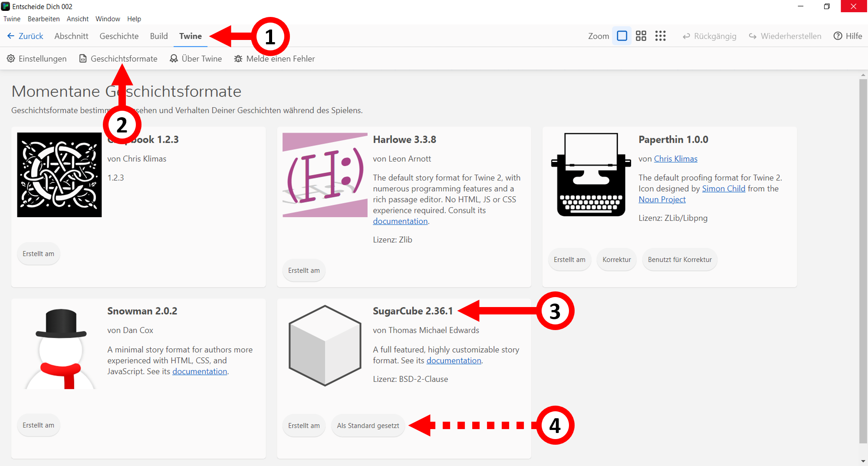Open Snowman documentation link
The height and width of the screenshot is (466, 868).
coord(200,371)
